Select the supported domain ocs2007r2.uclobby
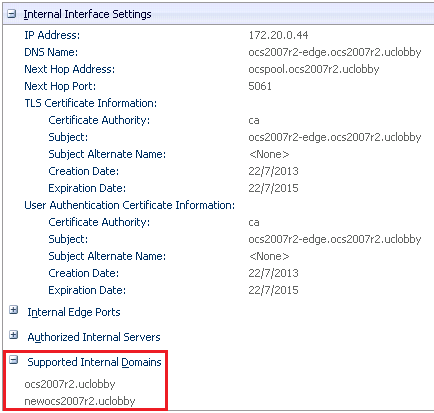Image resolution: width=434 pixels, height=413 pixels. point(70,384)
